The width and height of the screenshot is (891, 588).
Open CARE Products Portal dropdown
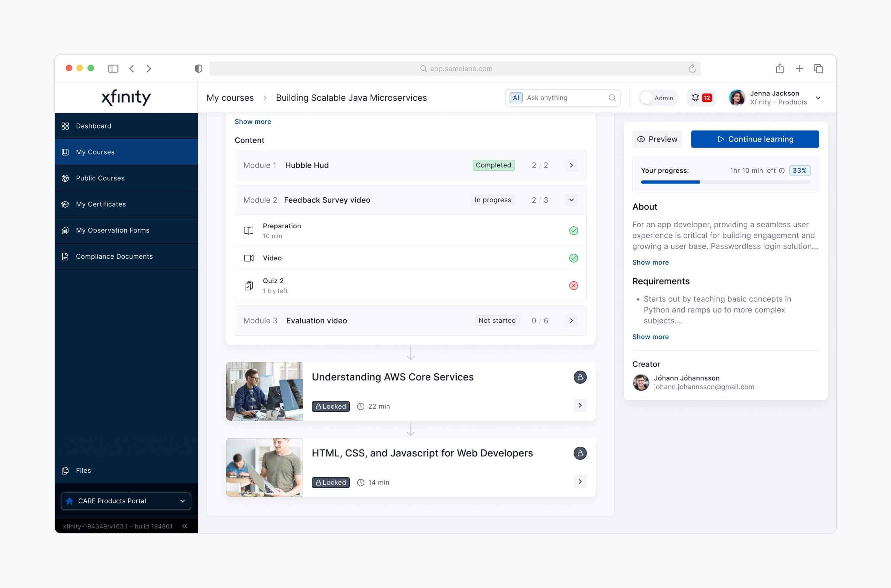coord(126,501)
